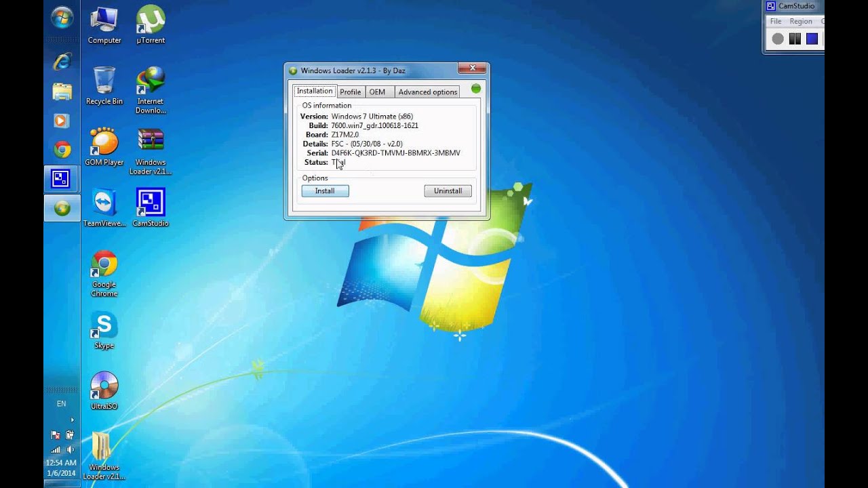
Task: Select the TeamViewer desktop shortcut
Action: click(104, 208)
